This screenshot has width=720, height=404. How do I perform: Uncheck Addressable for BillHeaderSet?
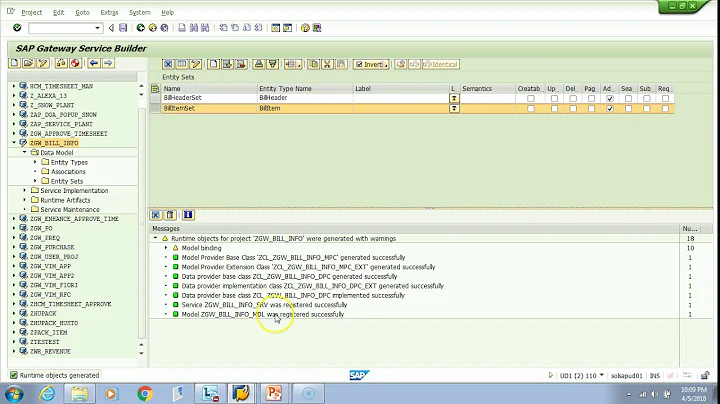click(x=610, y=98)
